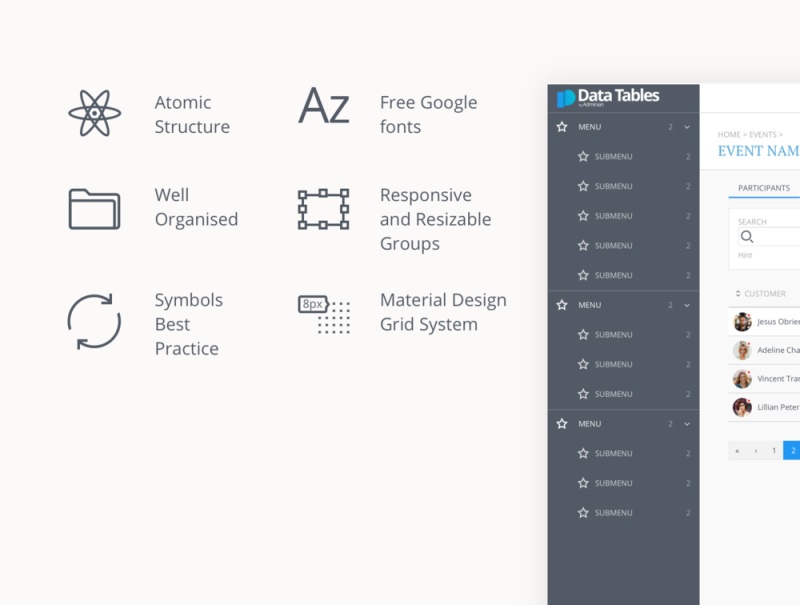Click the folder icon beside Well Organised
This screenshot has width=800, height=605.
94,208
